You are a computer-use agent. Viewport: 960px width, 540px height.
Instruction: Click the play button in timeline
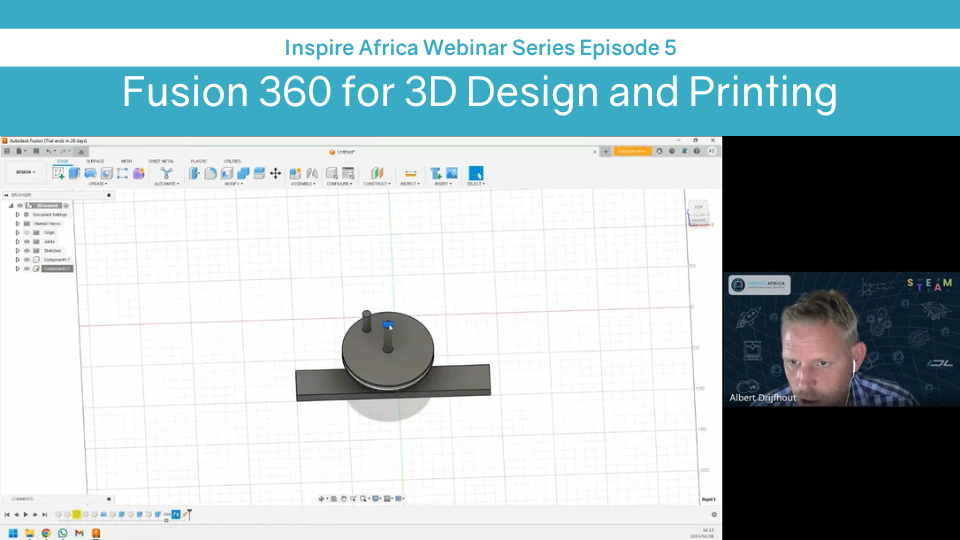click(x=26, y=514)
